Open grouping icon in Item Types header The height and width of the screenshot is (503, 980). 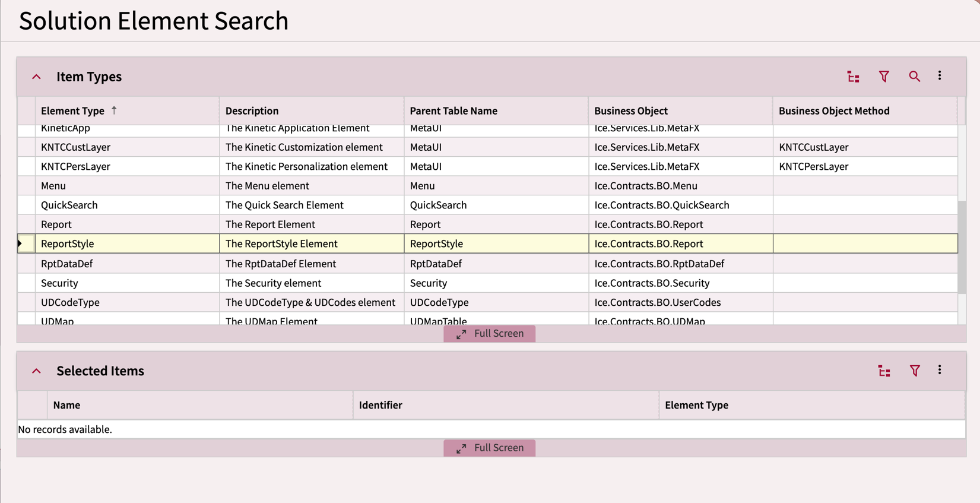854,77
